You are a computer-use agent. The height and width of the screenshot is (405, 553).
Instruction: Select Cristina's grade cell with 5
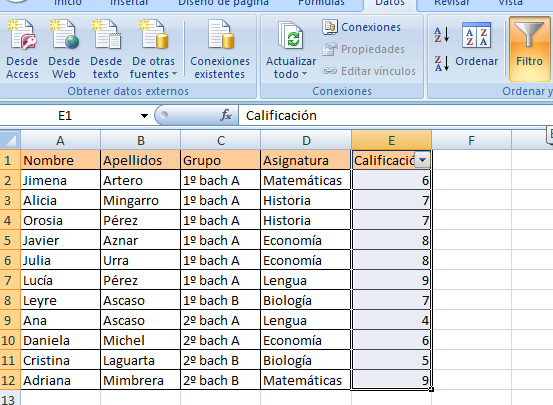click(391, 361)
